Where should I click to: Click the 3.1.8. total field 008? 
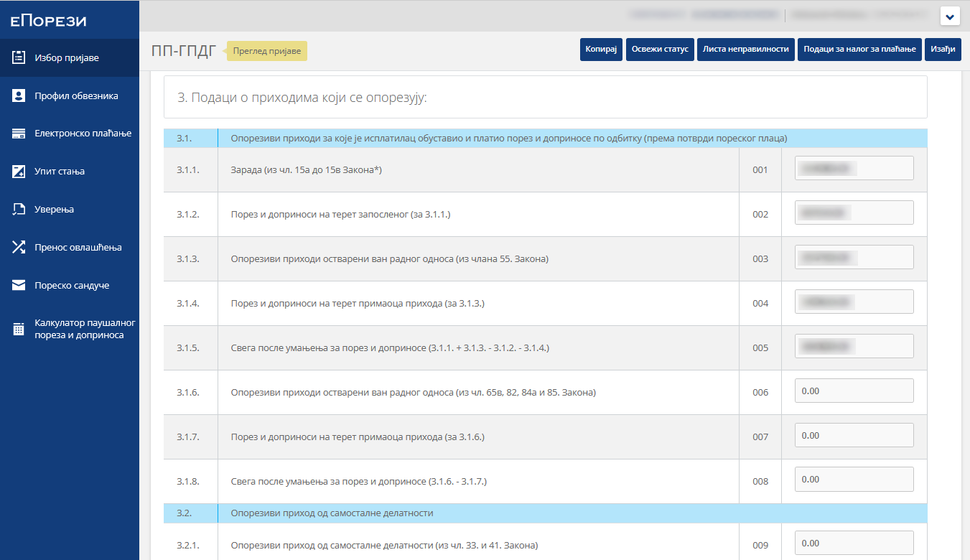click(x=854, y=480)
